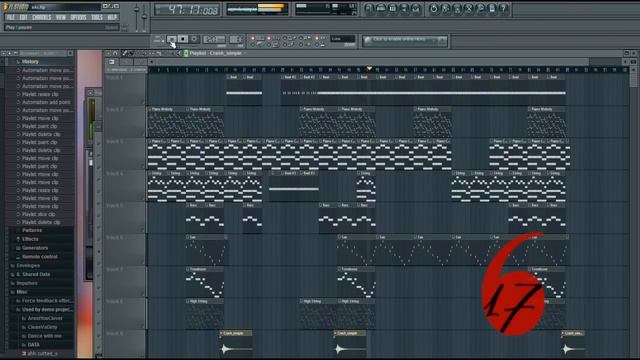Click the orange playhead marker on the timeline
This screenshot has width=640, height=360.
pos(369,68)
